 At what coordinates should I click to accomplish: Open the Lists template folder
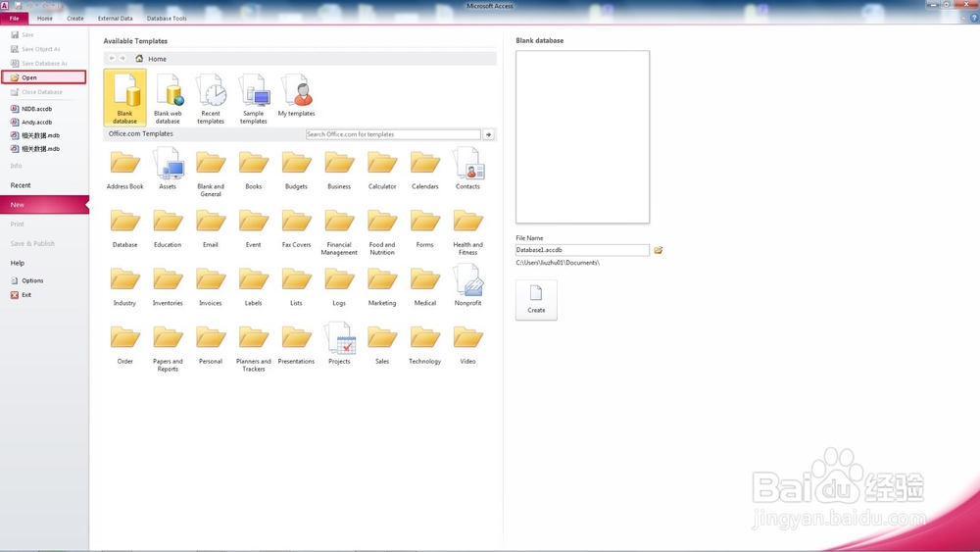(296, 285)
